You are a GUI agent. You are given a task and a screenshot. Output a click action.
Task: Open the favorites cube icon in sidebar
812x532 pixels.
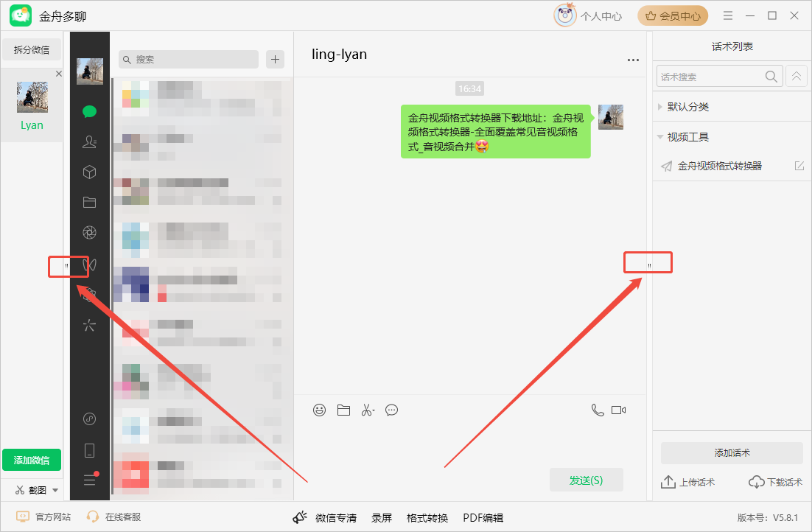click(90, 172)
